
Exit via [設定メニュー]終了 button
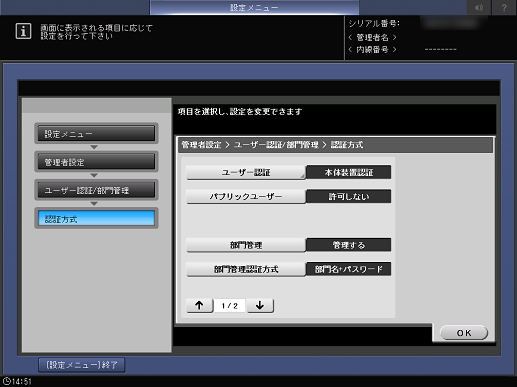point(82,365)
